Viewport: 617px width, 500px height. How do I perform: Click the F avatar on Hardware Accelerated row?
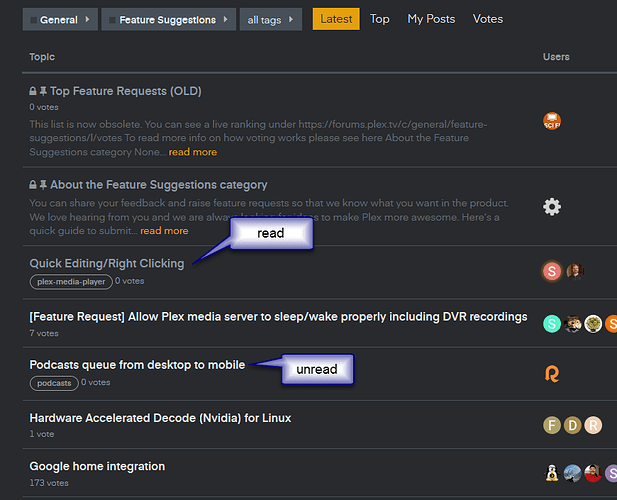coord(552,425)
